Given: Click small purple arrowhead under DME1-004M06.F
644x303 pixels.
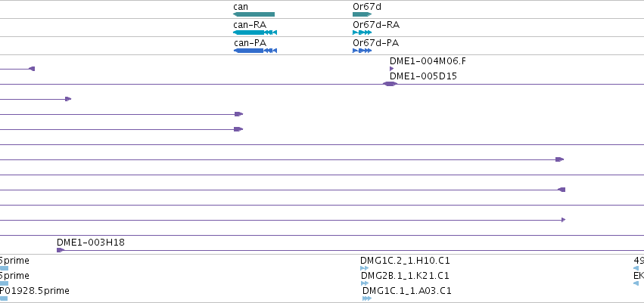Looking at the screenshot, I should [x=391, y=69].
